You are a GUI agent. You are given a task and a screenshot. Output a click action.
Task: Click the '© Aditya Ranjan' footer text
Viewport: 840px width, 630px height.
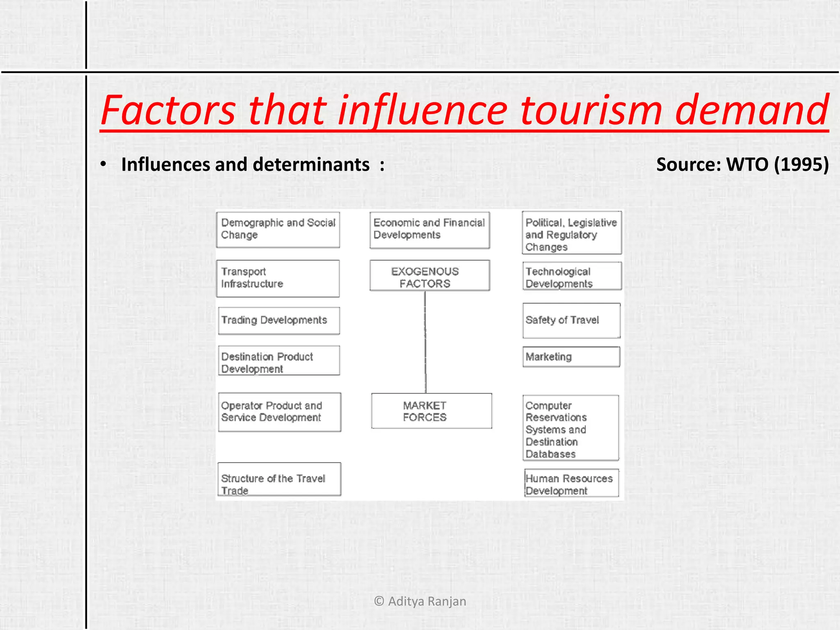(x=420, y=601)
